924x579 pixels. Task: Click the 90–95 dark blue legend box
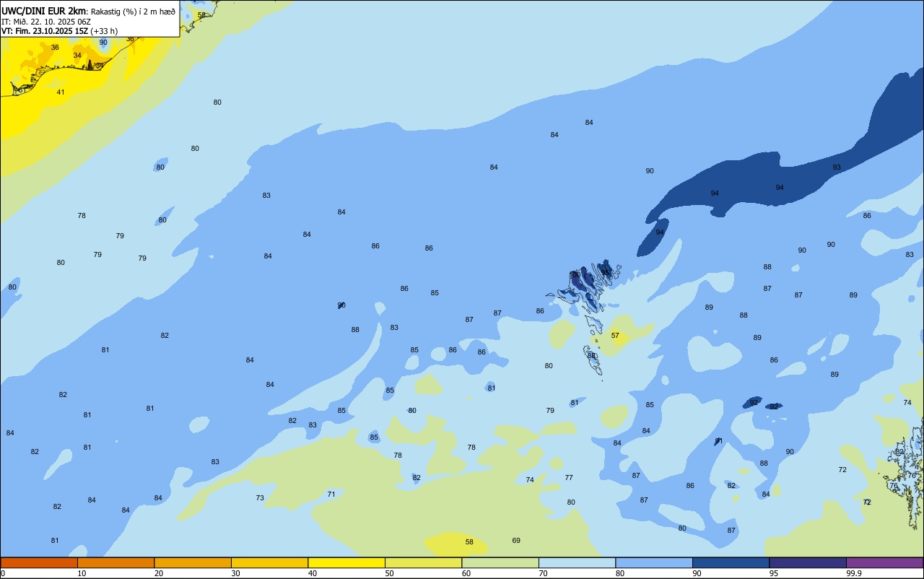pos(731,562)
